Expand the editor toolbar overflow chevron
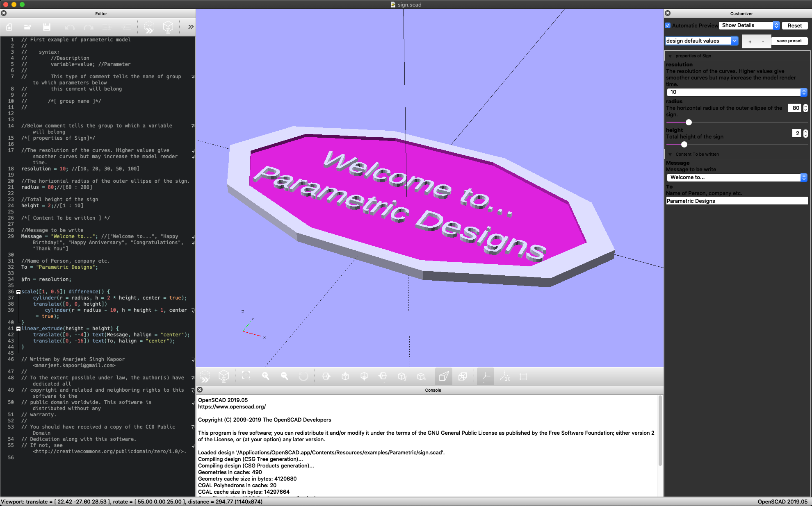The image size is (812, 506). click(190, 27)
